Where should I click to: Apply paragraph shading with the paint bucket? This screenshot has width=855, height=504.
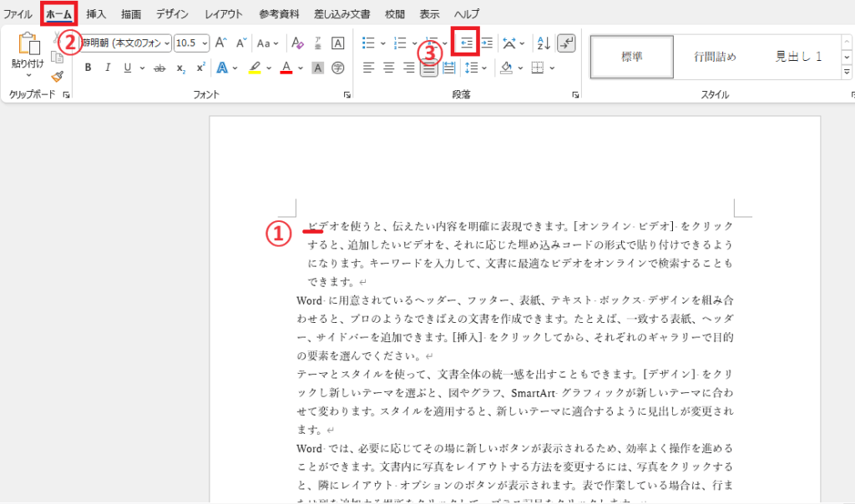pyautogui.click(x=506, y=68)
